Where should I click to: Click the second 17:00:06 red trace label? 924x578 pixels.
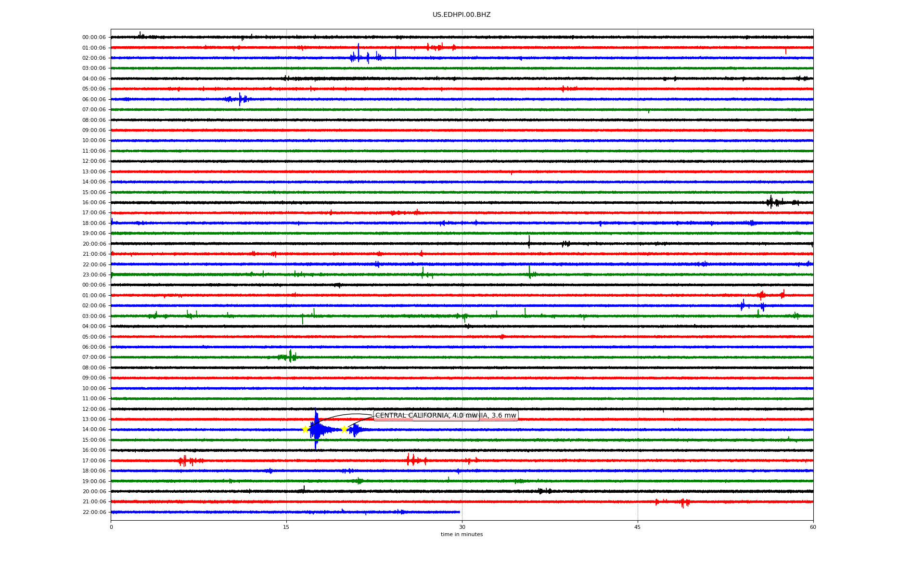[94, 460]
